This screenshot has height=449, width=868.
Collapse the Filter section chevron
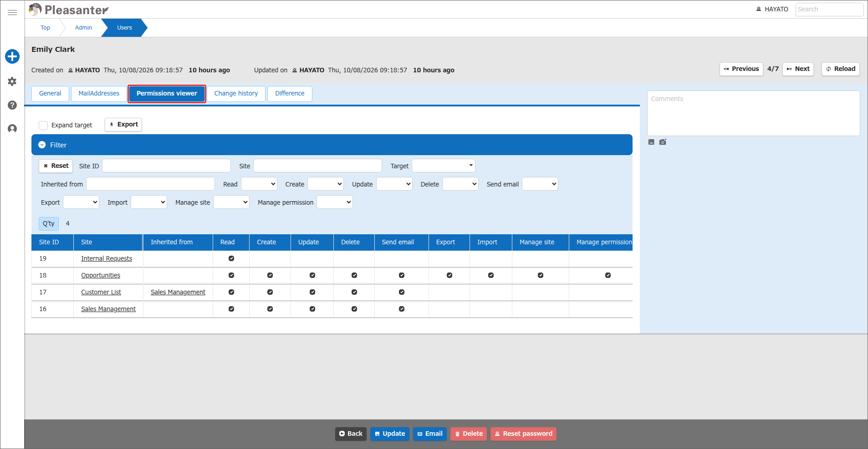pyautogui.click(x=42, y=145)
